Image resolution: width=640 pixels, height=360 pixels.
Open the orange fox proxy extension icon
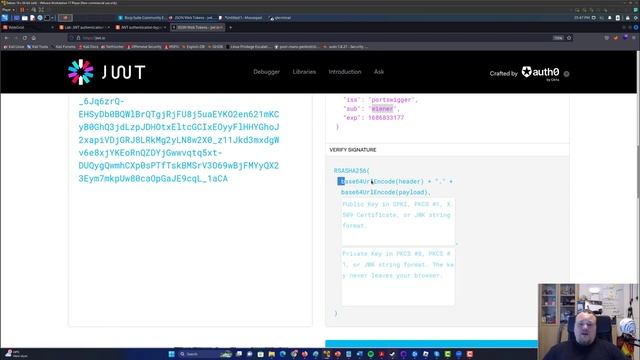[x=616, y=38]
